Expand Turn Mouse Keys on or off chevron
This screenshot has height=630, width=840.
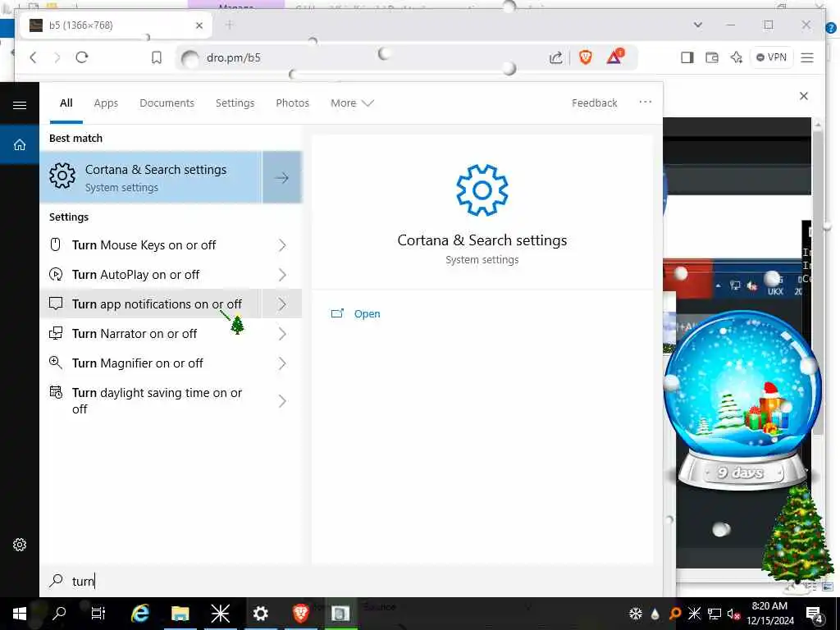point(282,245)
